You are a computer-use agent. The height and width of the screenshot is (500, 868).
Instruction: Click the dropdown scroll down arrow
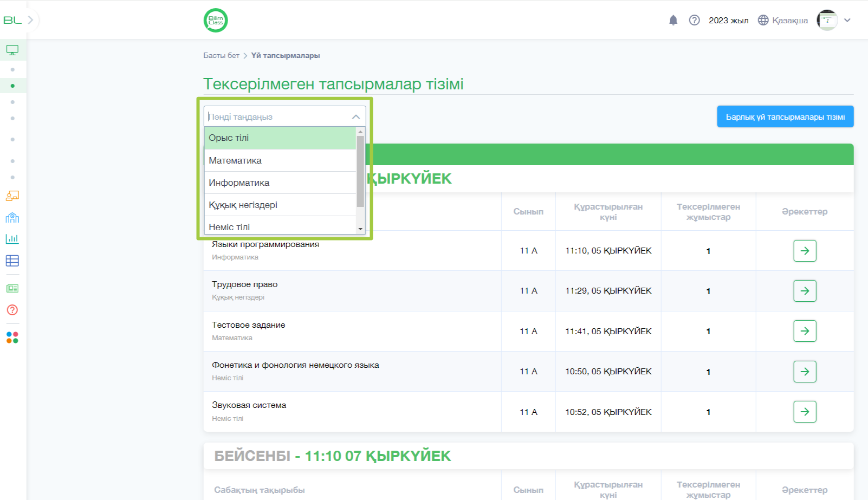coord(360,229)
